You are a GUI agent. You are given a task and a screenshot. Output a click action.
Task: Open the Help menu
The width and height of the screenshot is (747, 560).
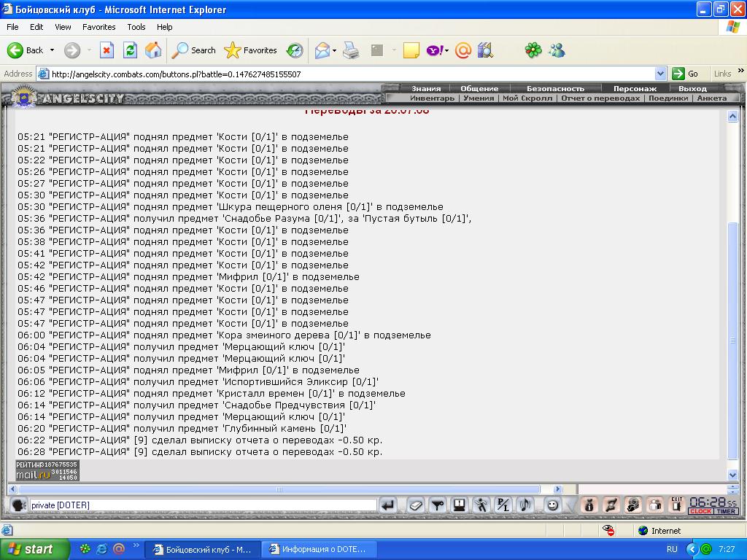(164, 27)
